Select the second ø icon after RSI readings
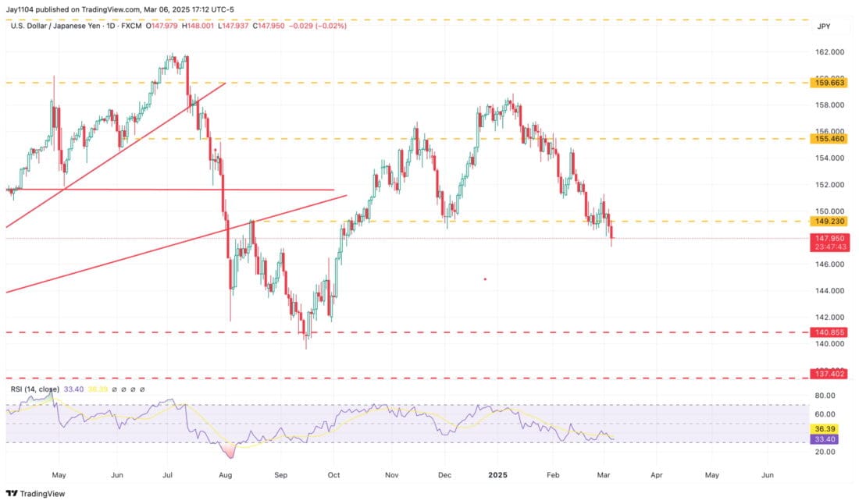The height and width of the screenshot is (504, 859). click(x=123, y=389)
